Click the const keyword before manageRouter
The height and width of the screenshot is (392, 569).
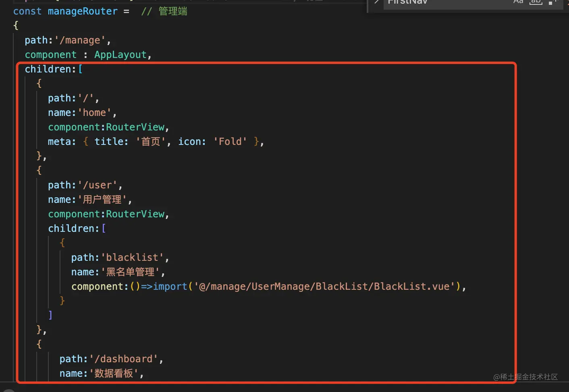point(27,11)
